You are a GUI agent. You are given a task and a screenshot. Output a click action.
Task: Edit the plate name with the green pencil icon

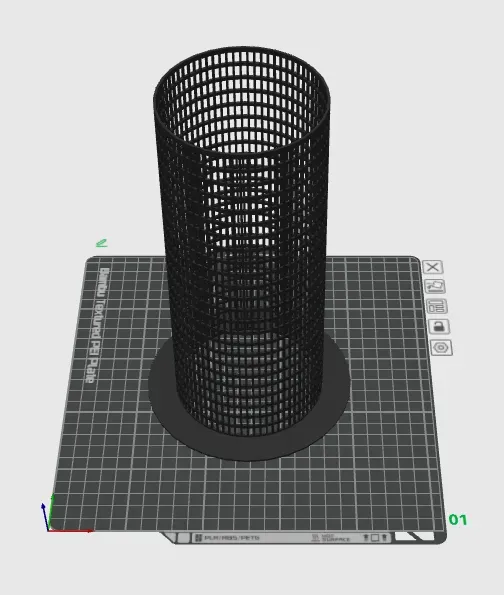click(102, 243)
